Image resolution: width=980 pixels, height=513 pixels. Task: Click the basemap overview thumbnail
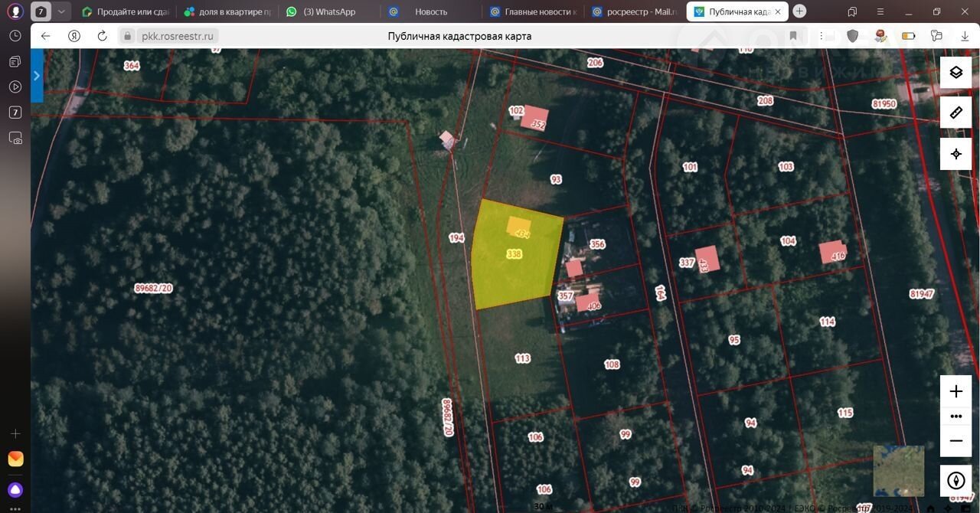tap(898, 471)
